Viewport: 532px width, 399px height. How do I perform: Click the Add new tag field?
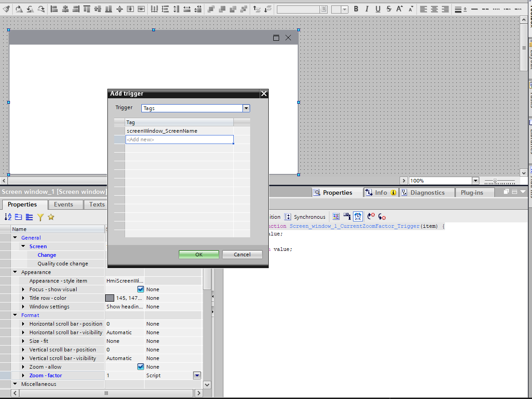coord(179,139)
